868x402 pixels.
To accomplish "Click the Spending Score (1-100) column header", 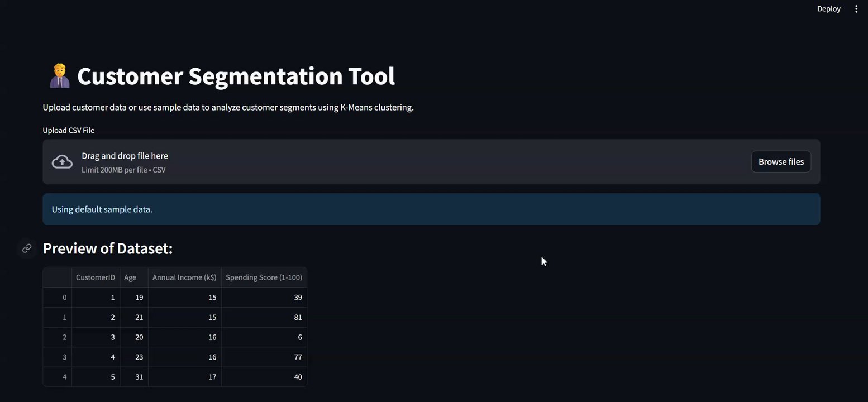I will [264, 277].
